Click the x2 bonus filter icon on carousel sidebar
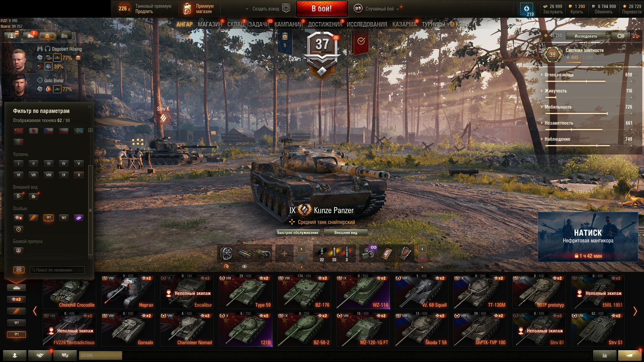Image resolution: width=644 pixels, height=362 pixels. coord(16,299)
